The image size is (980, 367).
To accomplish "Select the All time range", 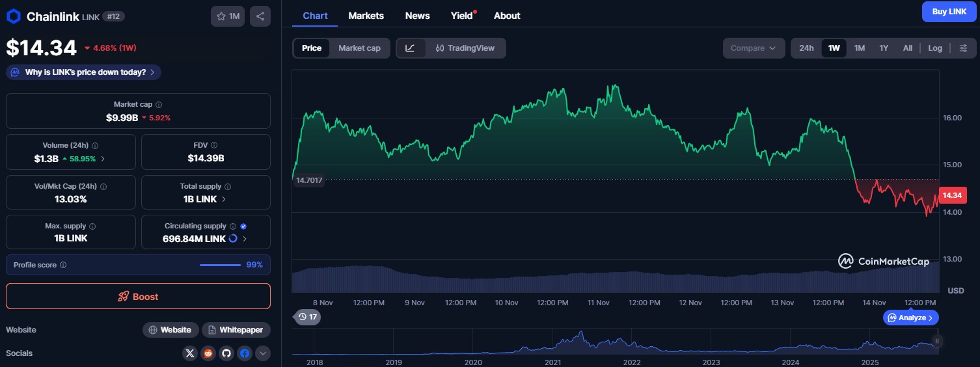I will click(x=908, y=48).
